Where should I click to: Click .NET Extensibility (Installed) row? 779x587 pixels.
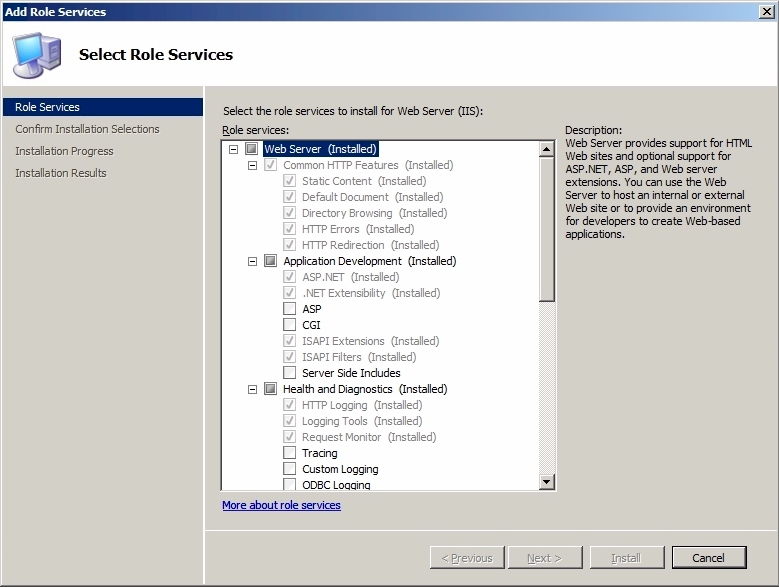371,293
